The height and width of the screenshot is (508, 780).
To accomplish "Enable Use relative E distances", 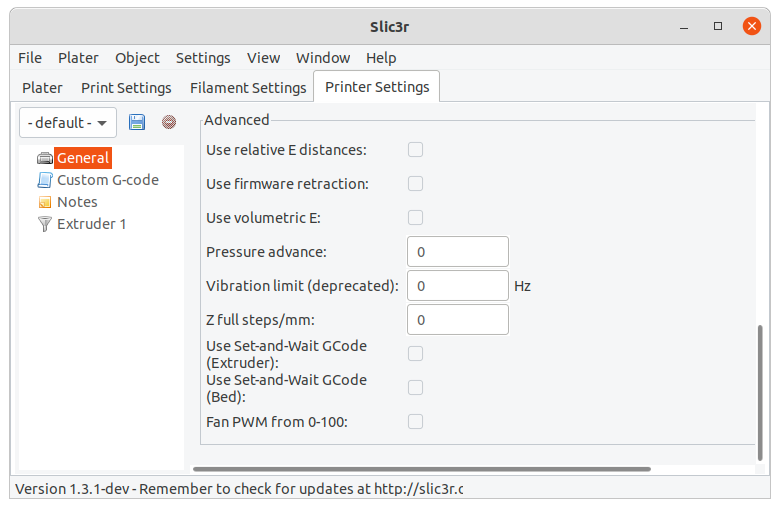I will click(x=415, y=150).
